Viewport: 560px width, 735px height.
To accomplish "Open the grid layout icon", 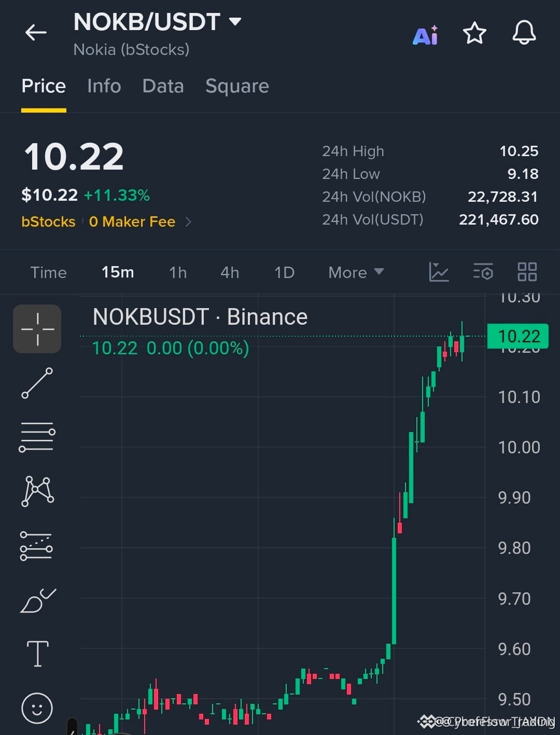I will (527, 272).
